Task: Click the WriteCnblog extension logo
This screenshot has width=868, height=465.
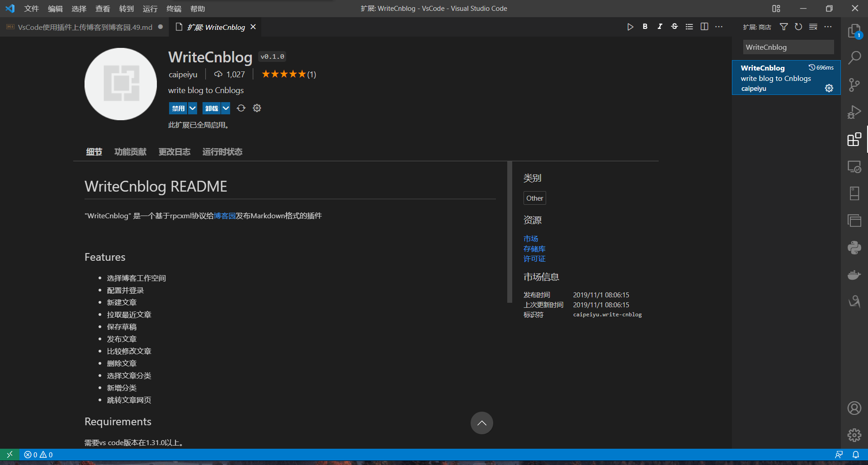Action: tap(121, 84)
